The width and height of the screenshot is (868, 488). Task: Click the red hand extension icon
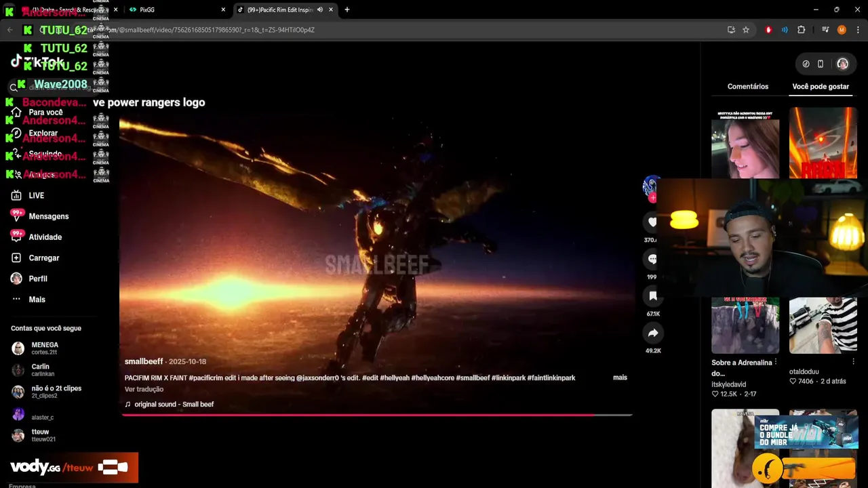[x=768, y=30]
